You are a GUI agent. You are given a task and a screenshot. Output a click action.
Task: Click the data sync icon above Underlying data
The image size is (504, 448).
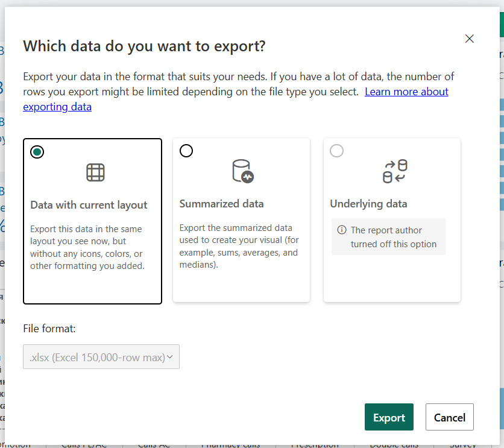point(395,172)
